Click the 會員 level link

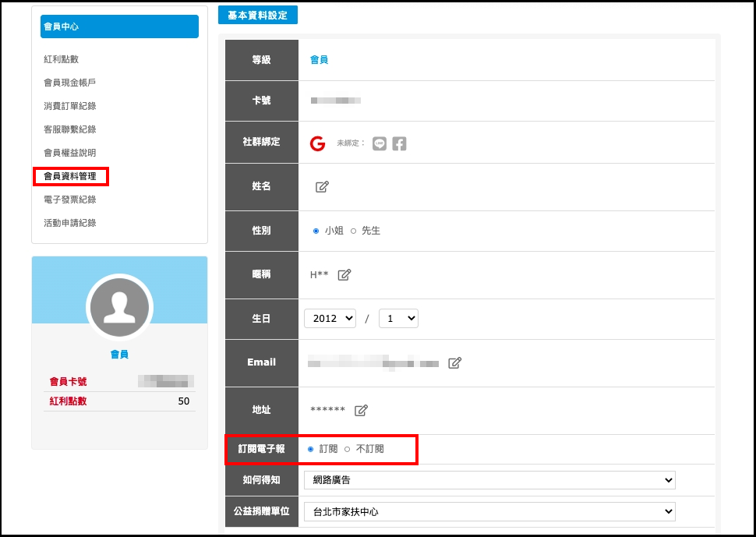319,59
